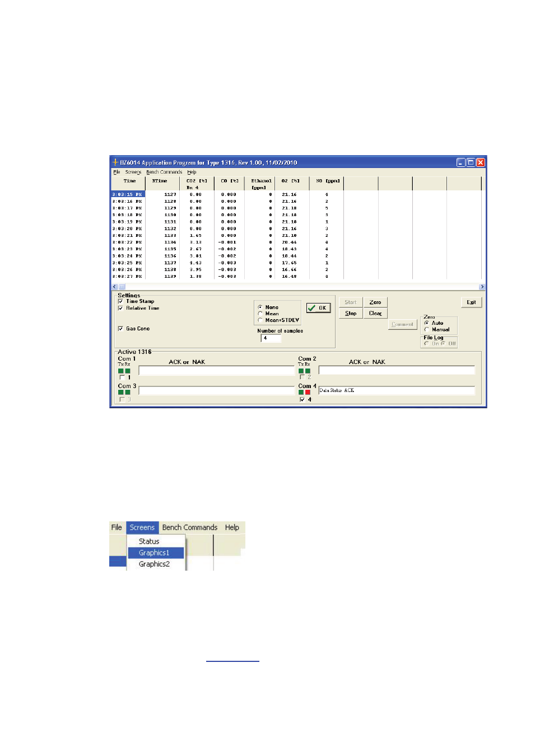Click Help beside the open Screens menu
This screenshot has height=756, width=535.
click(x=232, y=528)
